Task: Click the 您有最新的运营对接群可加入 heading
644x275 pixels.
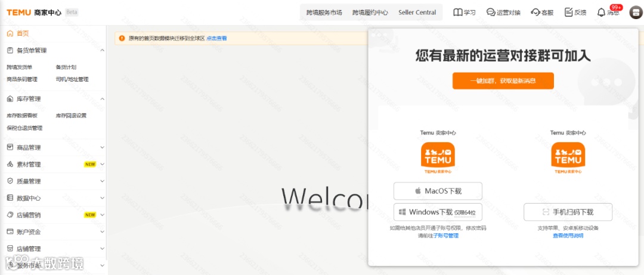Action: pyautogui.click(x=503, y=56)
